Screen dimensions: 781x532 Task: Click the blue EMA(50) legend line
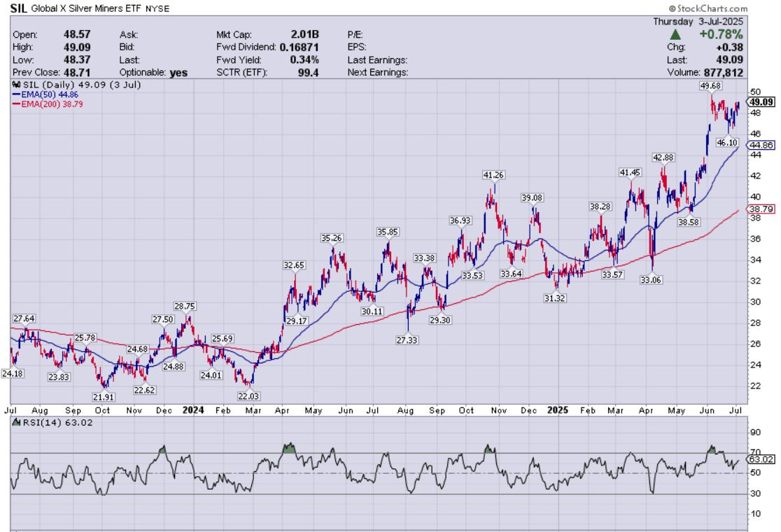pos(16,94)
